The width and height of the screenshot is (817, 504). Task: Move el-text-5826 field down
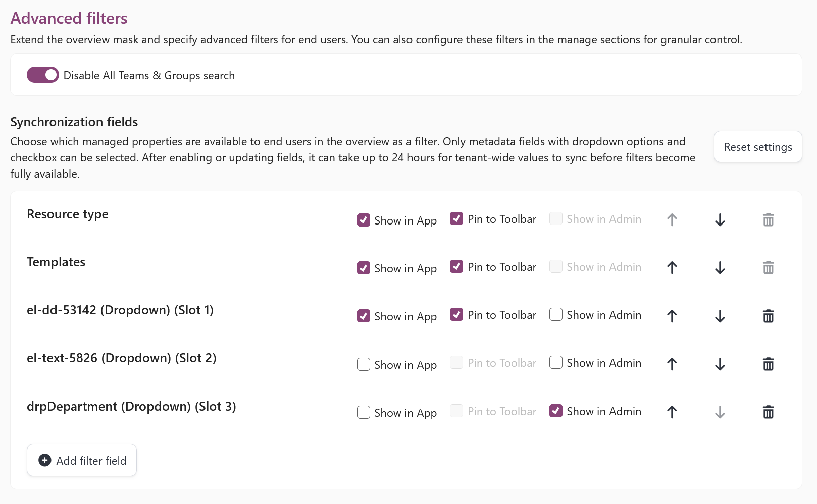coord(720,364)
